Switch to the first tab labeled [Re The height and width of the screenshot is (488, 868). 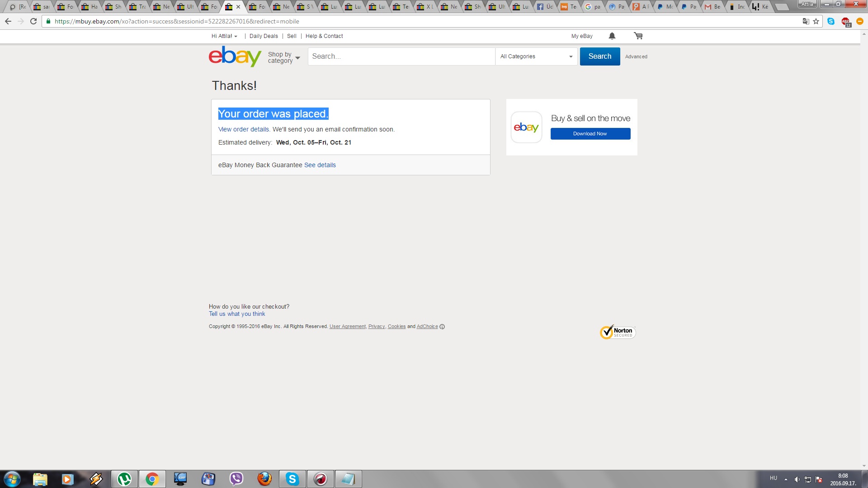click(18, 7)
